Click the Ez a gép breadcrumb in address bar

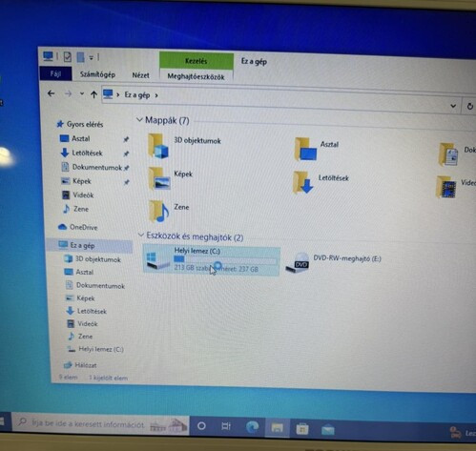pos(137,95)
